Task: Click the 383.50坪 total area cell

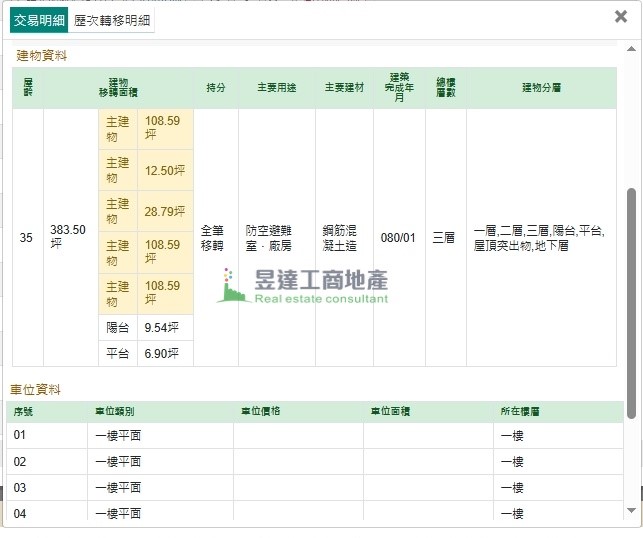Action: 68,237
